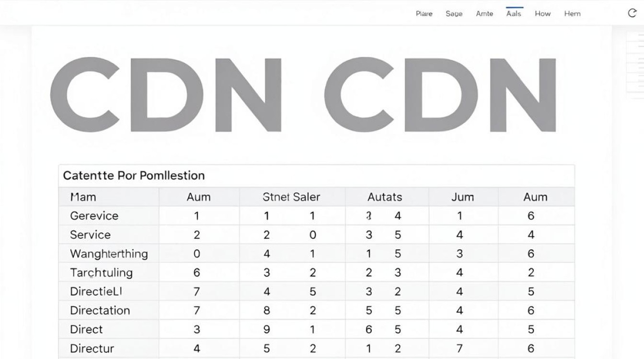Click the Directation row name
The width and height of the screenshot is (644, 359).
[100, 311]
